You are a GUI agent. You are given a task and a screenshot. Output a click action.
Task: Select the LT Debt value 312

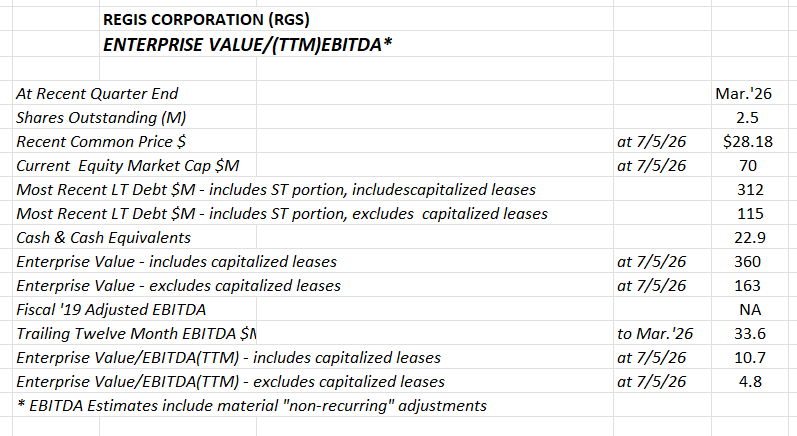pos(750,190)
